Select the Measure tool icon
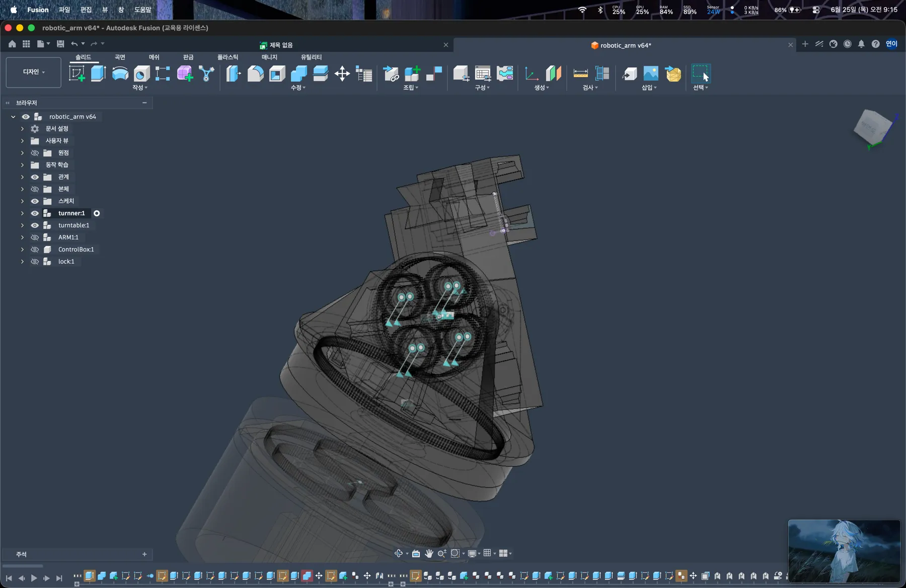This screenshot has height=588, width=906. coord(580,73)
